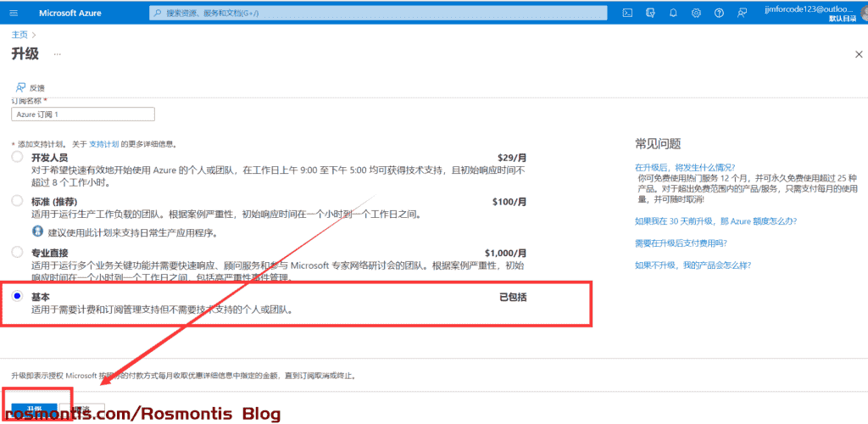
Task: Click the info icon beside 建议使用此计划
Action: [37, 231]
